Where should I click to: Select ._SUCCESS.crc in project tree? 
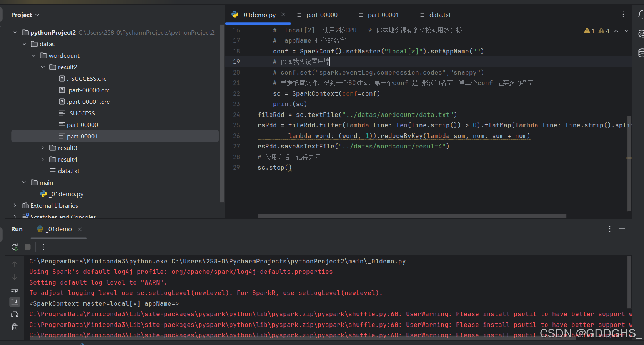click(x=82, y=78)
